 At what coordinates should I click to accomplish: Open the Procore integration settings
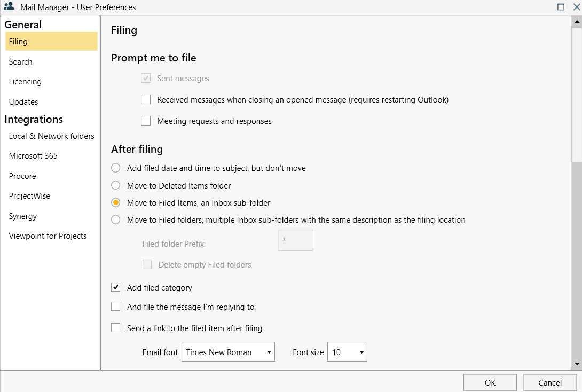click(x=22, y=176)
